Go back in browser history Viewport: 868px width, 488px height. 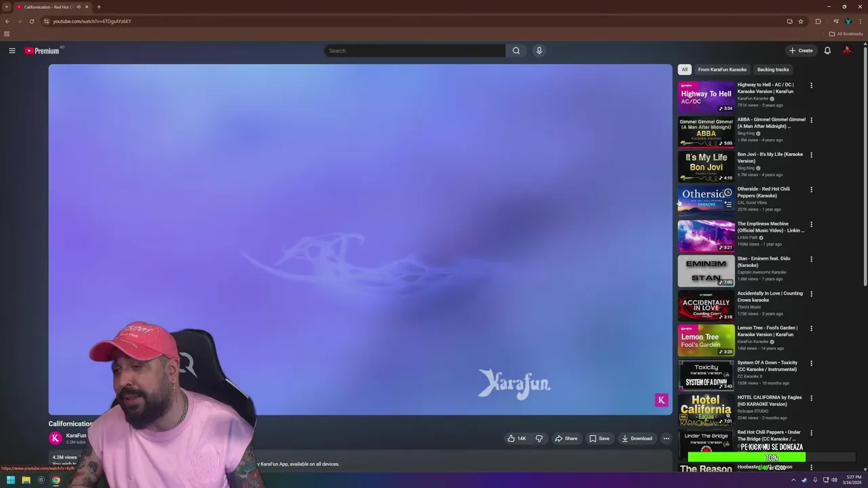click(x=7, y=21)
